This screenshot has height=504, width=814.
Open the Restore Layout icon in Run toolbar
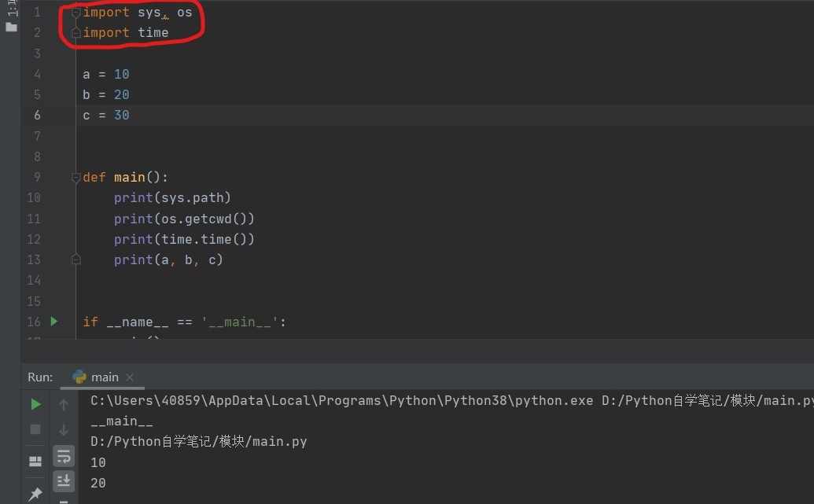point(35,461)
